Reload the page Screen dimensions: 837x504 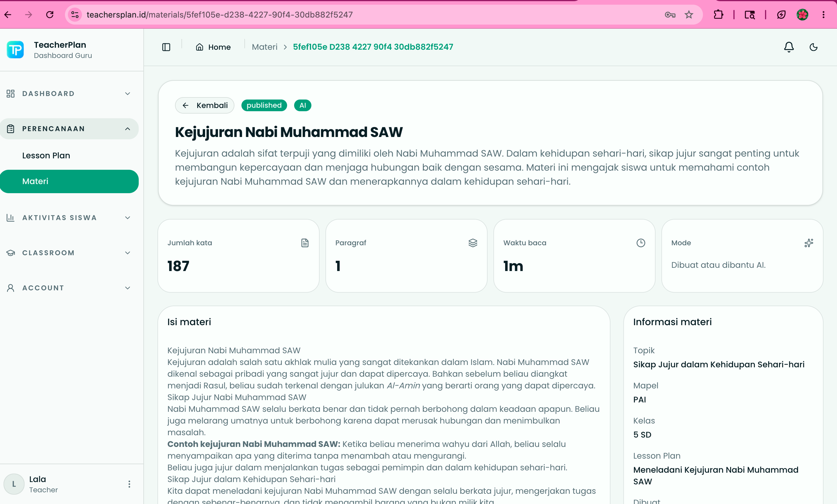[50, 15]
